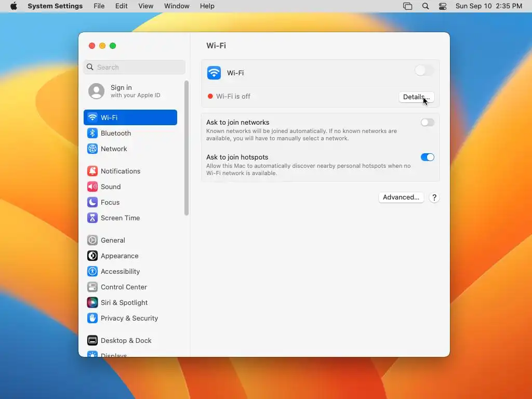
Task: Disable Ask to join hotspots toggle
Action: pos(428,157)
